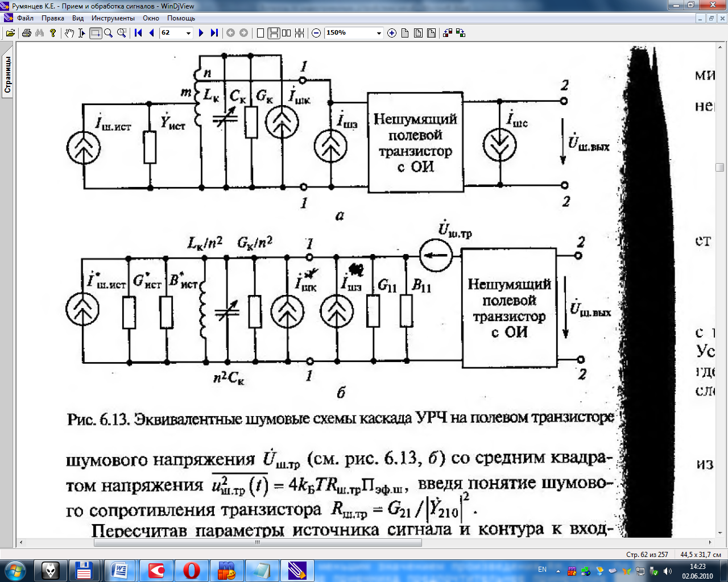Click the Forward navigation round arrow
This screenshot has width=728, height=582.
point(243,33)
